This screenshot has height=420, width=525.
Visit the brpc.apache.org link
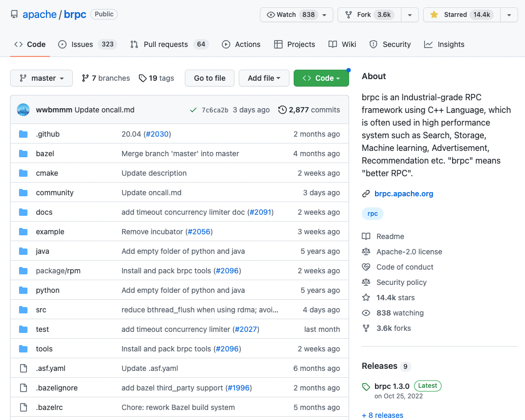pyautogui.click(x=404, y=194)
